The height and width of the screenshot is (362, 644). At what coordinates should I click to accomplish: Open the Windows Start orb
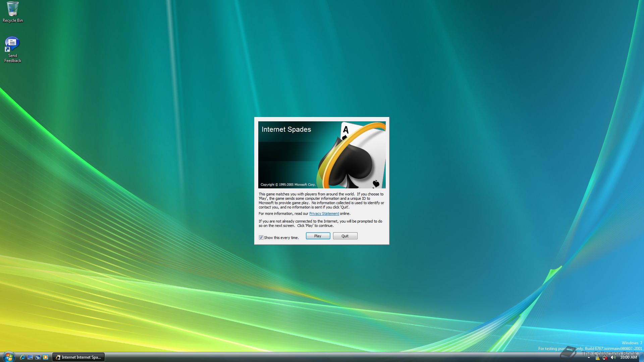pos(8,357)
